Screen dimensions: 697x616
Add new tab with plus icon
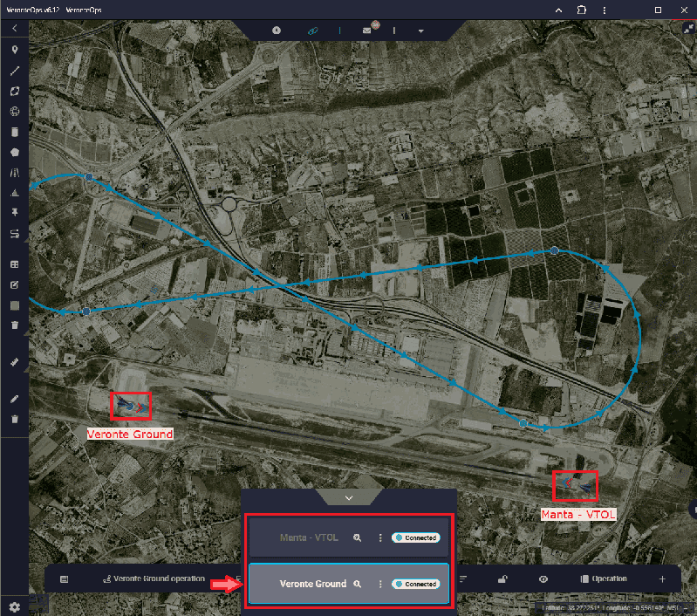(662, 578)
